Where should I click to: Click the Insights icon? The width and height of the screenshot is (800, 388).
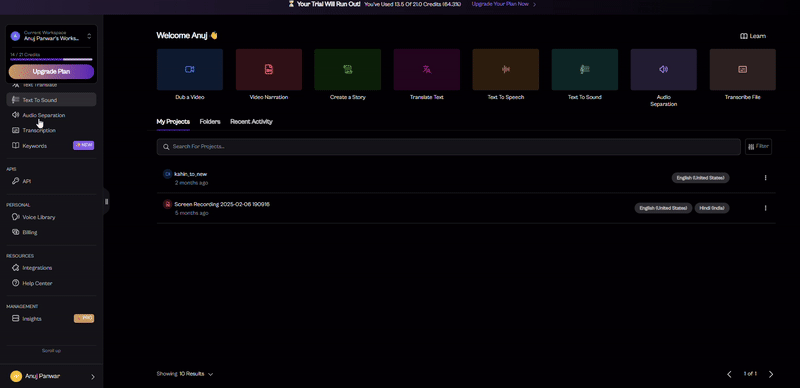[15, 319]
